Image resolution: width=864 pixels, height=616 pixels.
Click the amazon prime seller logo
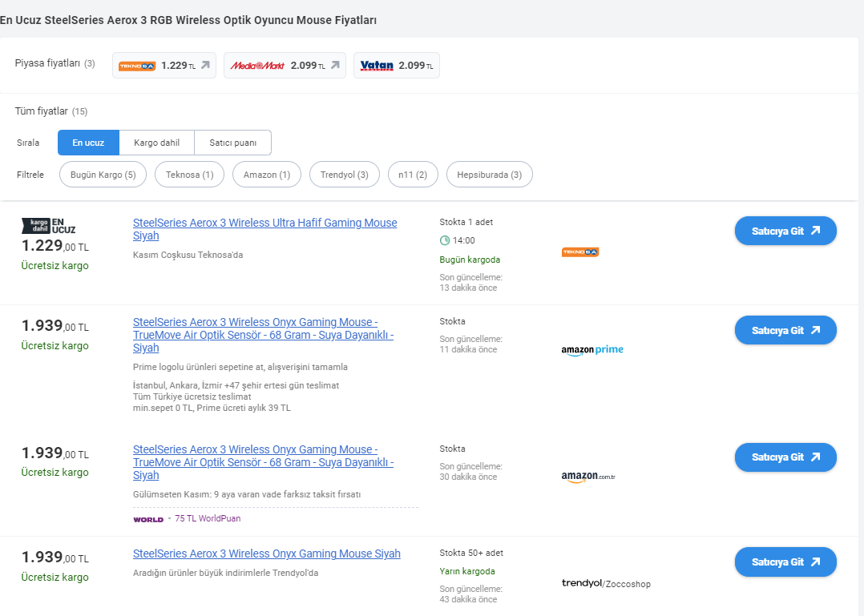tap(592, 349)
